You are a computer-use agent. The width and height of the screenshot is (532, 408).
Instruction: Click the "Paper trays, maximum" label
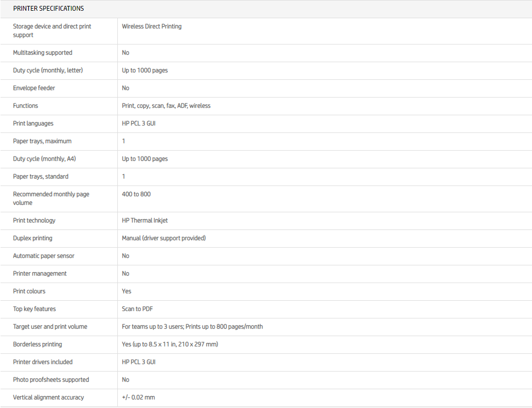[x=42, y=141]
